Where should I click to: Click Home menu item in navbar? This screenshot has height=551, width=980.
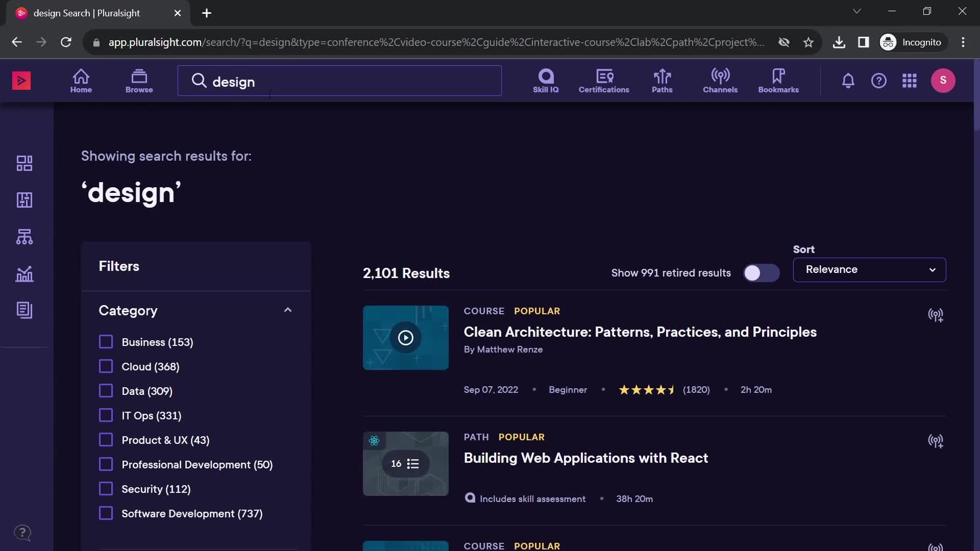point(80,80)
